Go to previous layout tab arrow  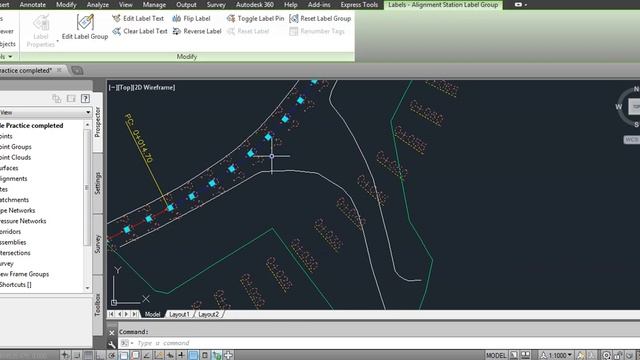[119, 314]
